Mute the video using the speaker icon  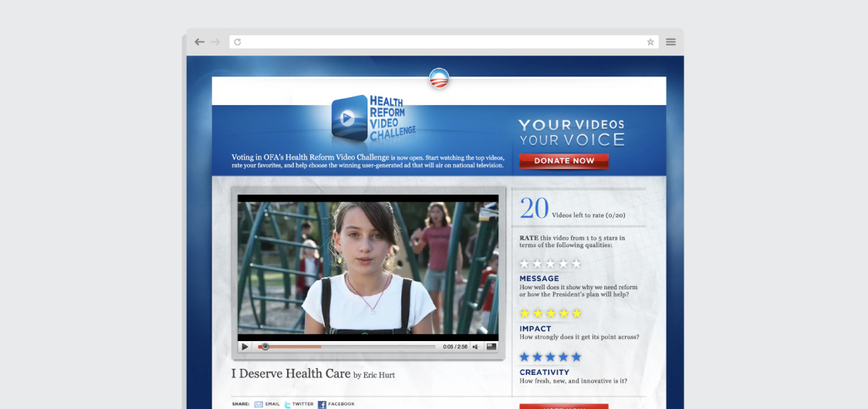point(475,346)
